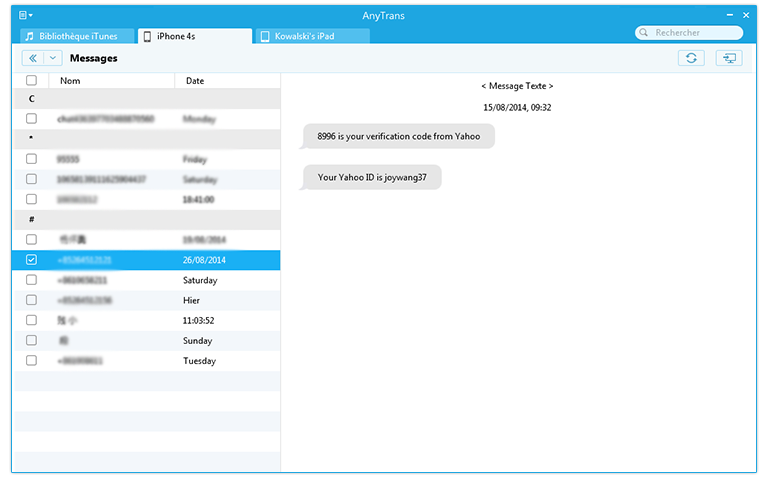Check the box for the 11:03:52 message
The width and height of the screenshot is (760, 481).
(32, 321)
